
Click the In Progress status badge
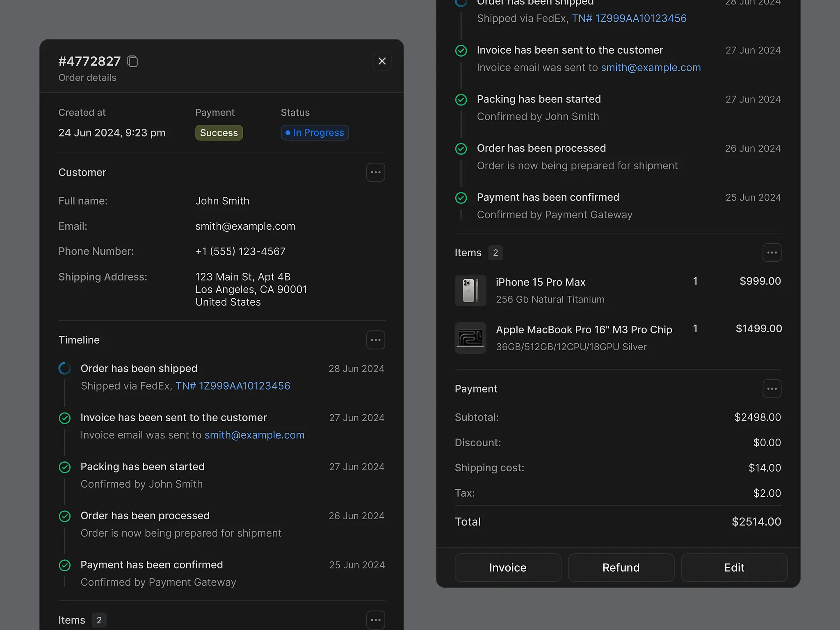pos(315,133)
